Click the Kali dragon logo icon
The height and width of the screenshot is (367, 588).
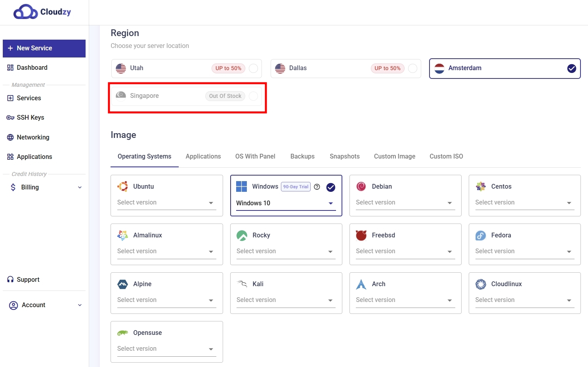click(242, 284)
